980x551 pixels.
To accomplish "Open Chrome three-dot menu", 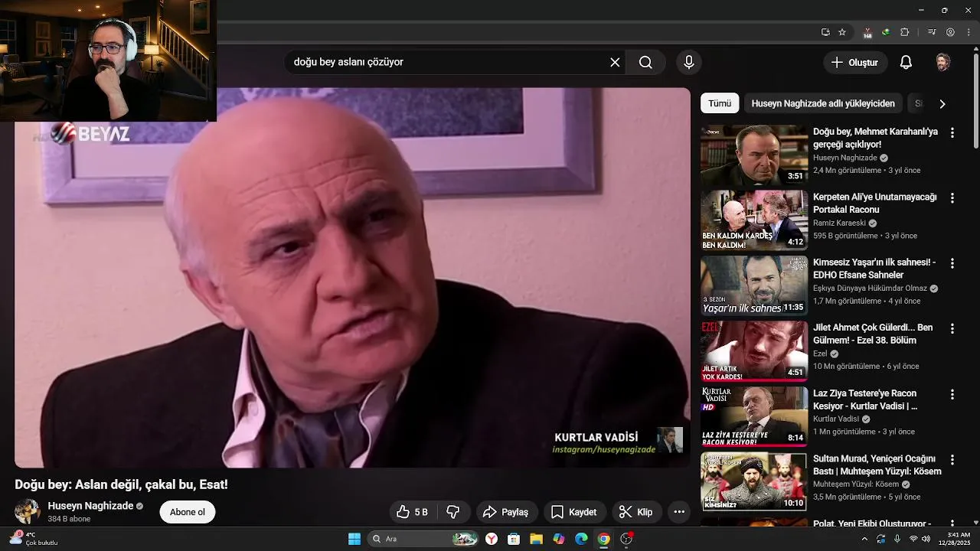I will (969, 32).
